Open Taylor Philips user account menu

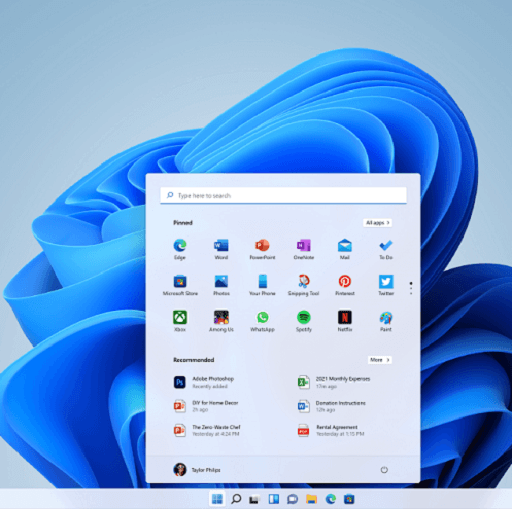tap(197, 470)
